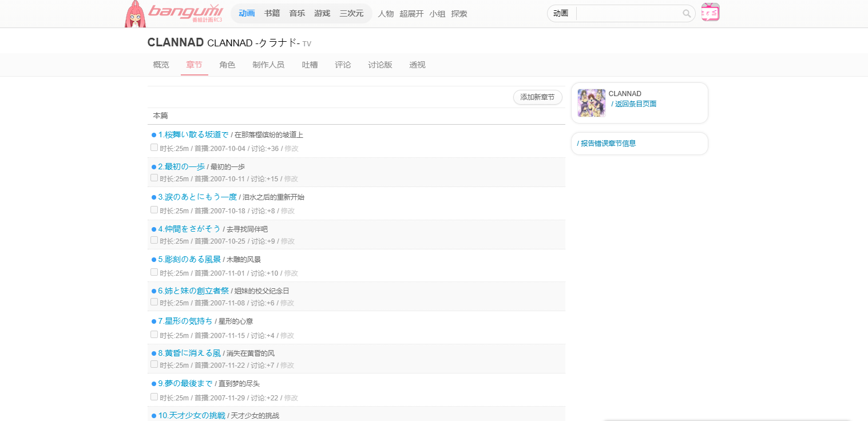Focus the search text field
This screenshot has width=868, height=421.
[629, 14]
